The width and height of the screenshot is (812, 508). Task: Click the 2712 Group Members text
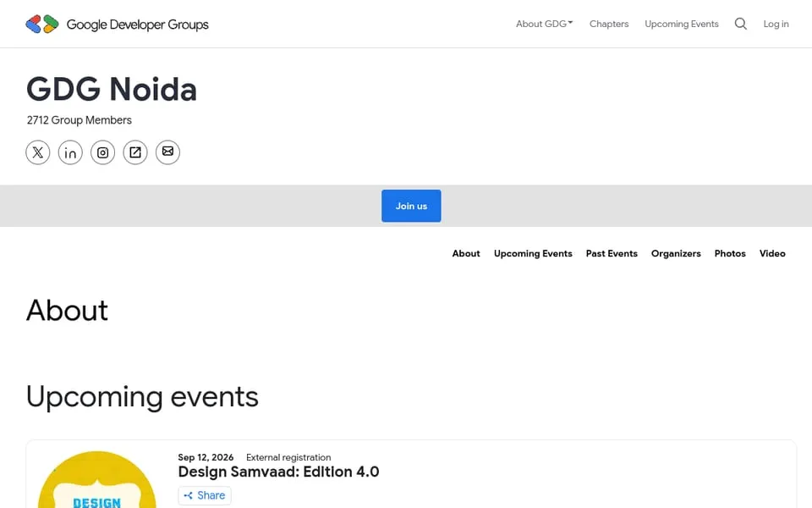pos(80,120)
